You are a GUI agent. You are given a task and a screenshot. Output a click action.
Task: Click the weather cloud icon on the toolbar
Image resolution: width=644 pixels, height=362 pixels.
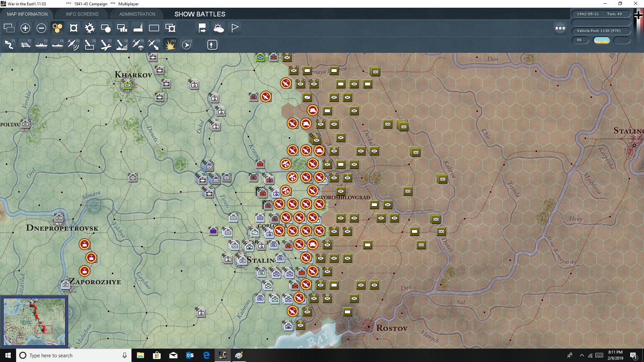click(219, 28)
